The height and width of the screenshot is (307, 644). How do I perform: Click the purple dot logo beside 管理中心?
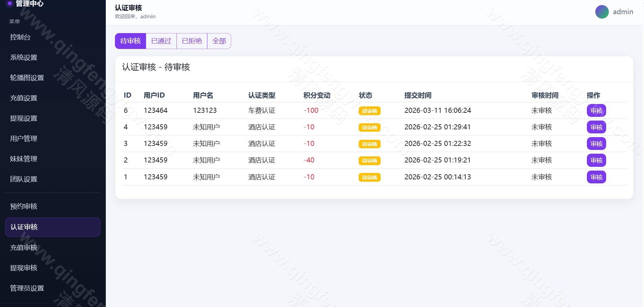(x=10, y=3)
